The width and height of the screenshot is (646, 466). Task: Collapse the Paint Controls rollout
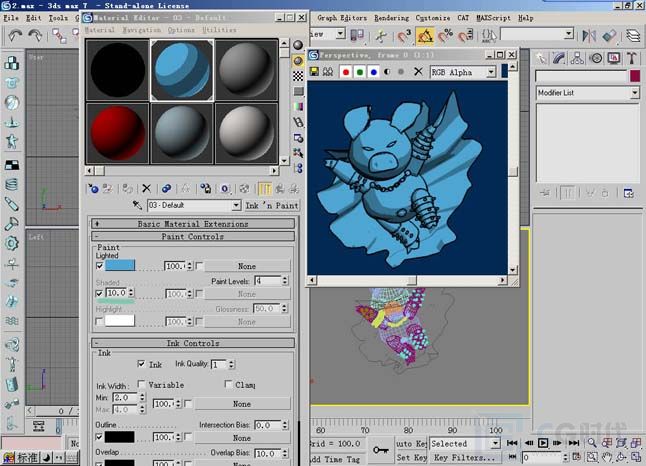pyautogui.click(x=193, y=237)
